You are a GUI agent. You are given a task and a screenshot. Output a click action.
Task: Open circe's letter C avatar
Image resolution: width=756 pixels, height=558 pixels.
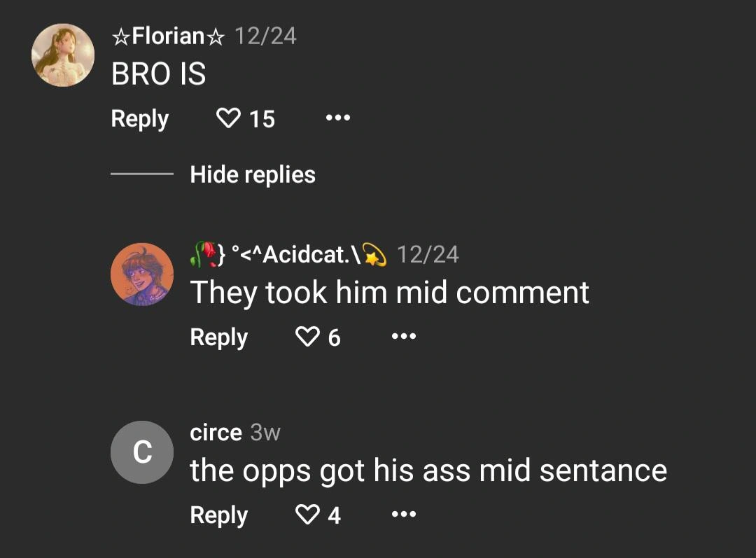tap(142, 452)
